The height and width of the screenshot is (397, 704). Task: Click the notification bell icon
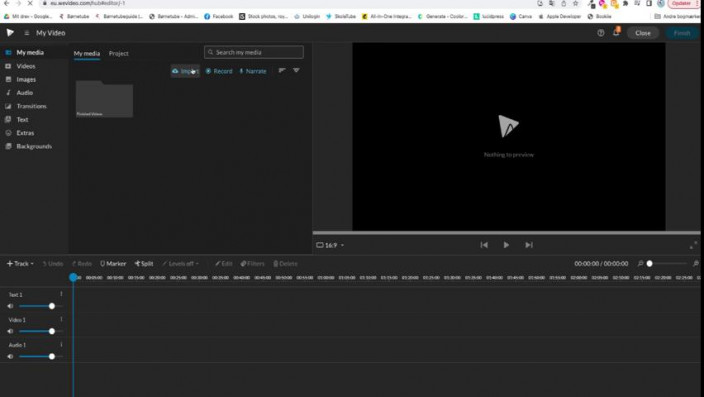tap(616, 32)
